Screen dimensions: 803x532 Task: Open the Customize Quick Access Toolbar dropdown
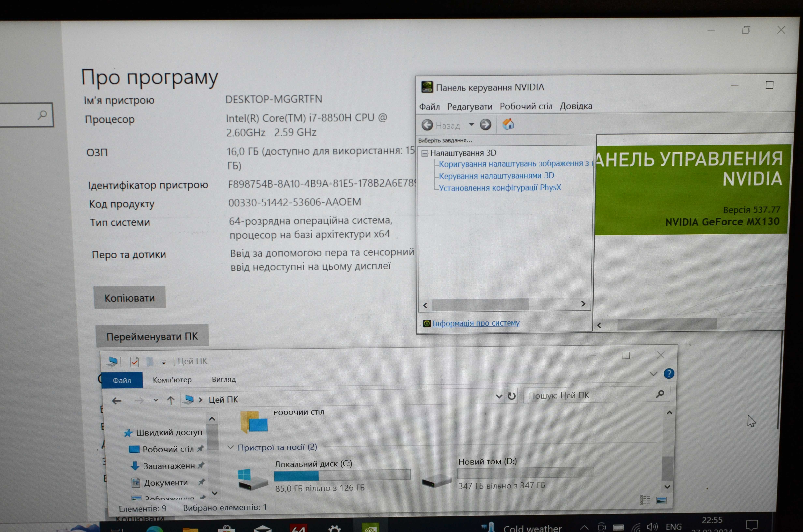(163, 362)
